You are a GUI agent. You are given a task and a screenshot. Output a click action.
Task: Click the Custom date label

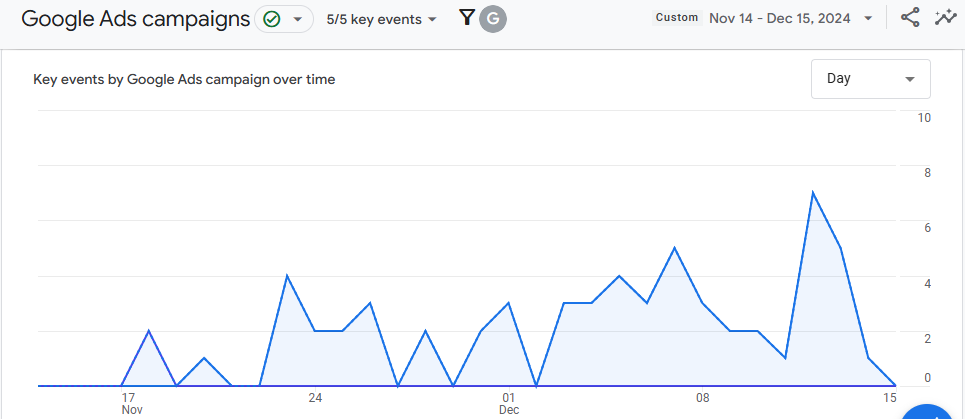click(x=676, y=18)
